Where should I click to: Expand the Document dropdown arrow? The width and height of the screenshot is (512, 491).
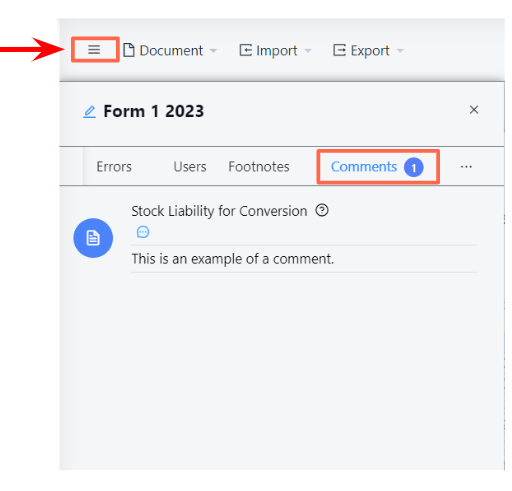point(213,51)
